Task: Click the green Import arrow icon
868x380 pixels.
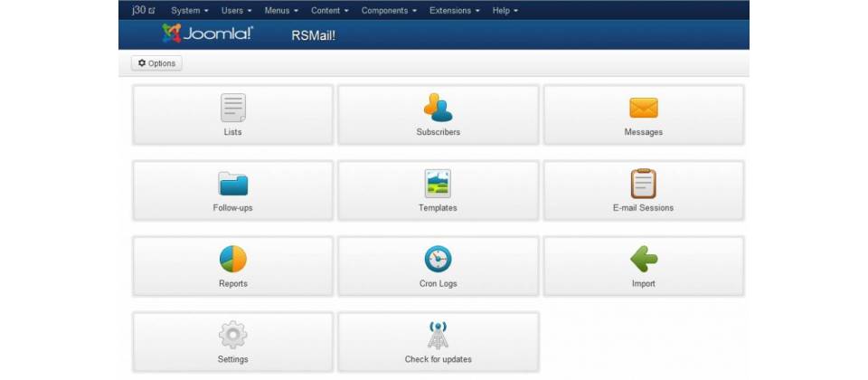Action: [644, 260]
